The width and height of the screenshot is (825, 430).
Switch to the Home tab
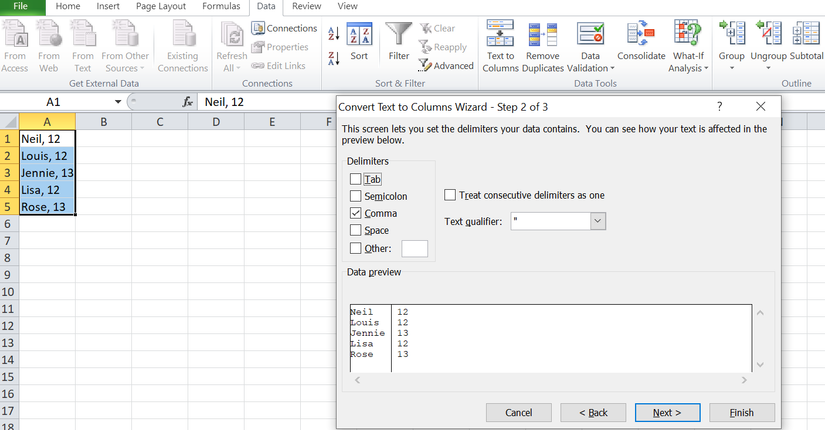click(68, 6)
